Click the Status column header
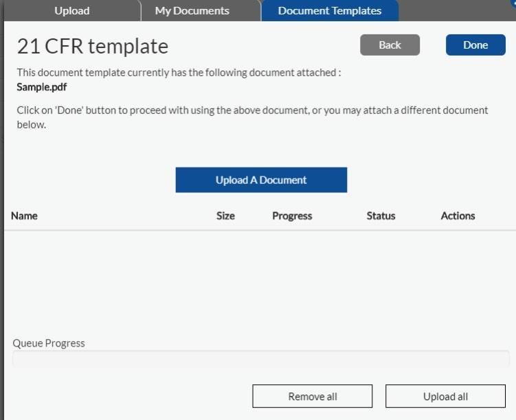This screenshot has height=420, width=516. [381, 216]
